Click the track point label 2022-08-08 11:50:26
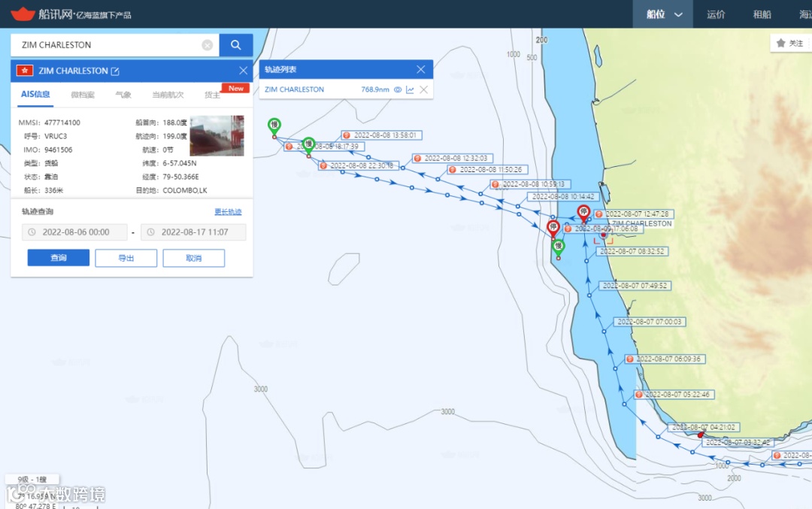 488,169
